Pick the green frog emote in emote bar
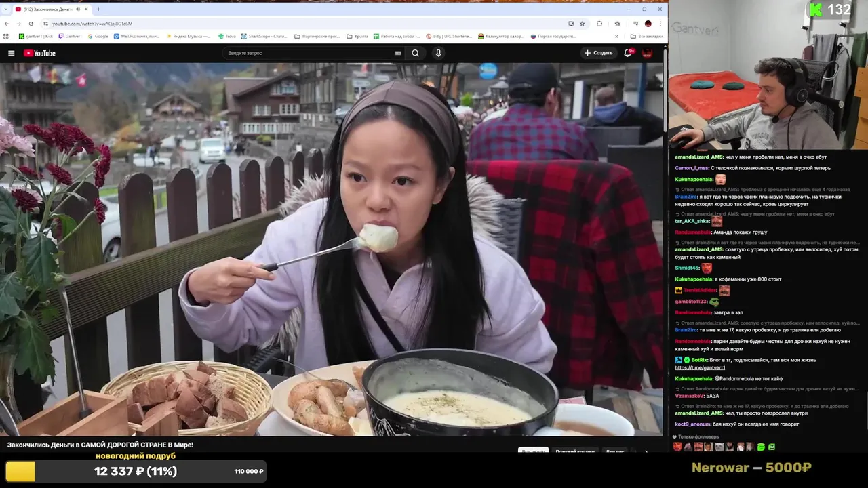Viewport: 868px width, 488px height. click(761, 447)
